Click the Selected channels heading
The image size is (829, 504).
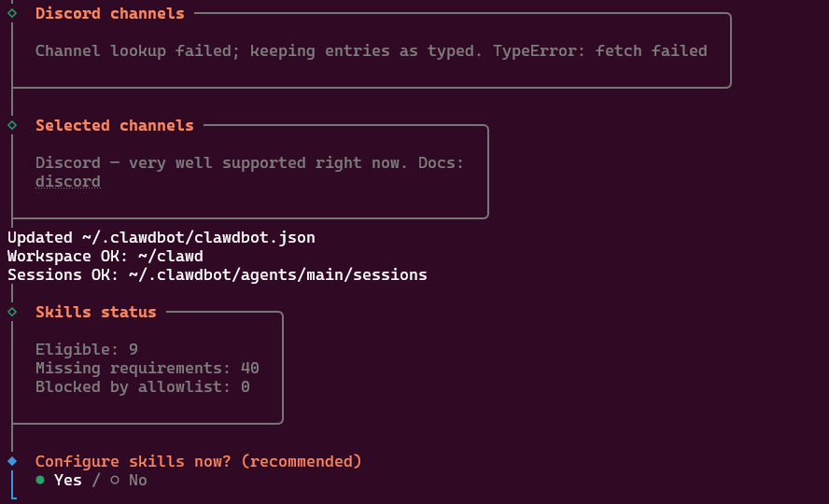(x=115, y=125)
